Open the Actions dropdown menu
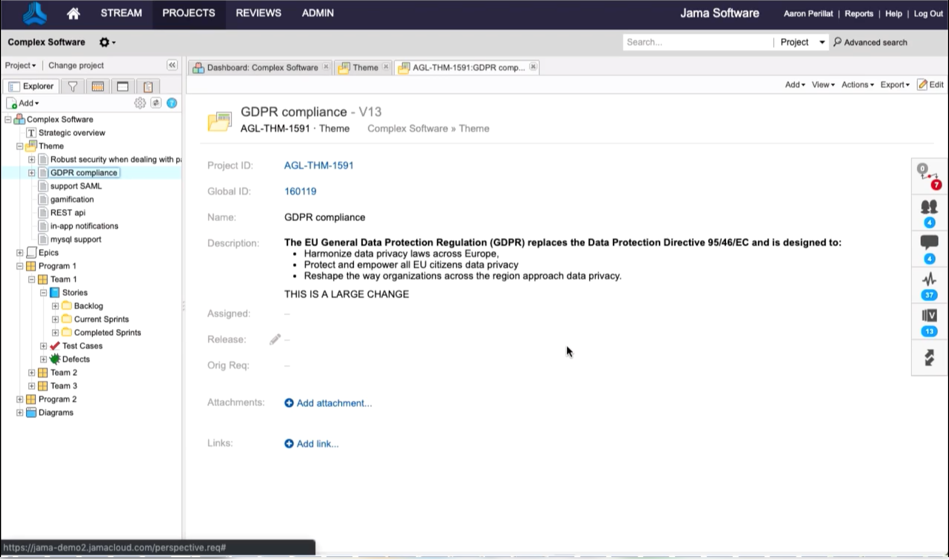Screen dimensions: 949x560 coord(857,85)
